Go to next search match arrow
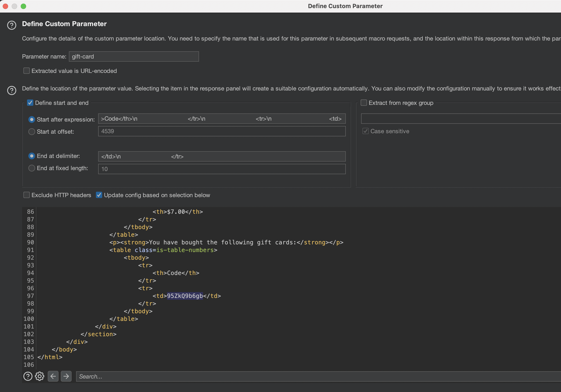The width and height of the screenshot is (561, 392). [66, 376]
